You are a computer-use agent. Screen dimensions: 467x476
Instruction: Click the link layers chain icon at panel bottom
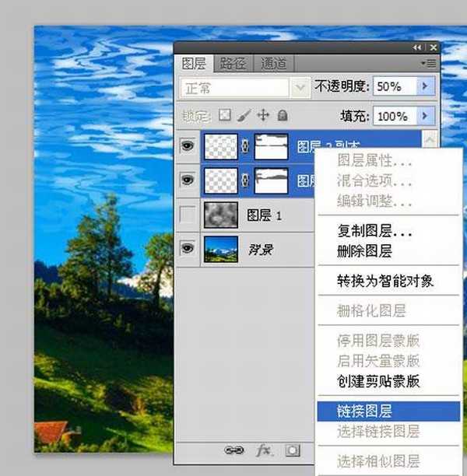click(x=233, y=450)
